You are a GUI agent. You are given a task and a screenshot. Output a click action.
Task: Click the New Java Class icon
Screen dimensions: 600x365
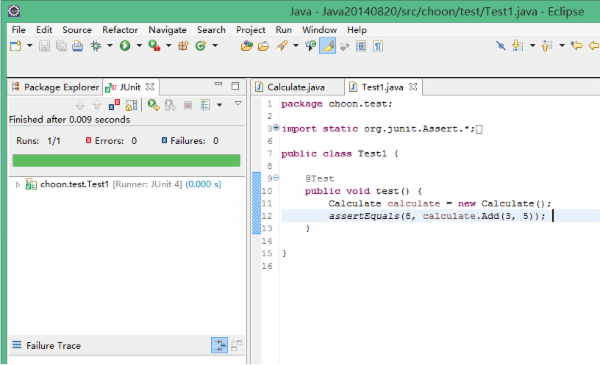201,46
